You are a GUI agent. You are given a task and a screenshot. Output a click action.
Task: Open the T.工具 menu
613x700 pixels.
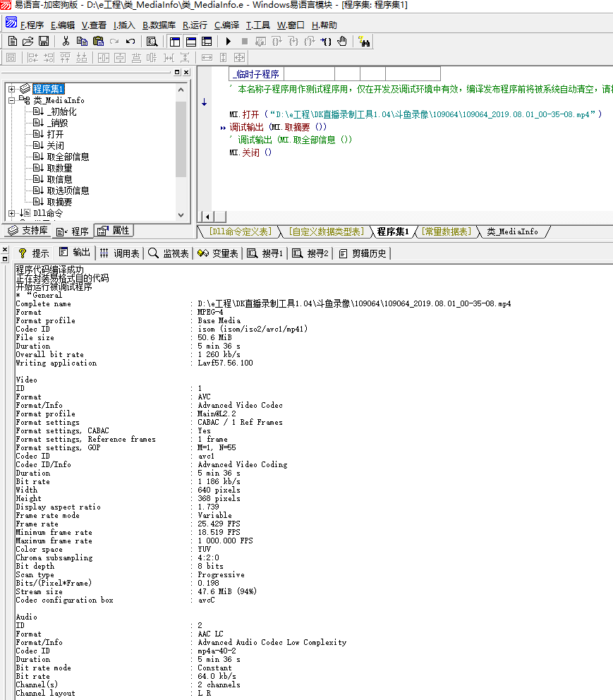[258, 25]
